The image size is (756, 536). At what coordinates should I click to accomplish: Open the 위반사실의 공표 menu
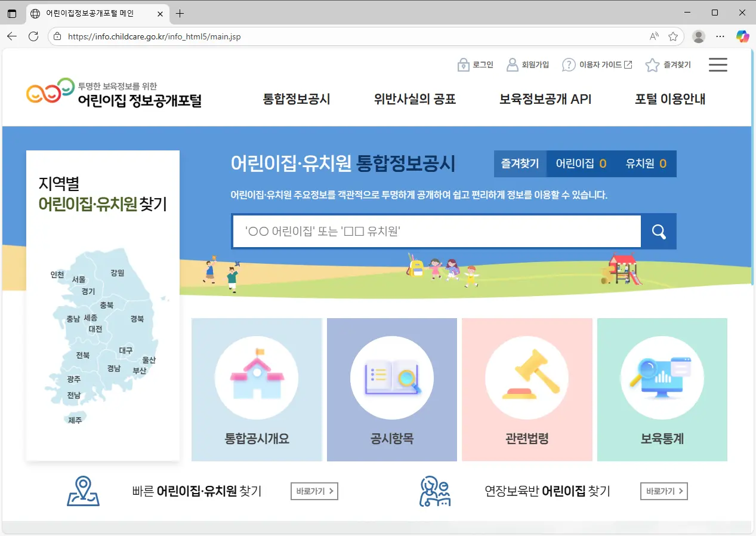(x=415, y=100)
